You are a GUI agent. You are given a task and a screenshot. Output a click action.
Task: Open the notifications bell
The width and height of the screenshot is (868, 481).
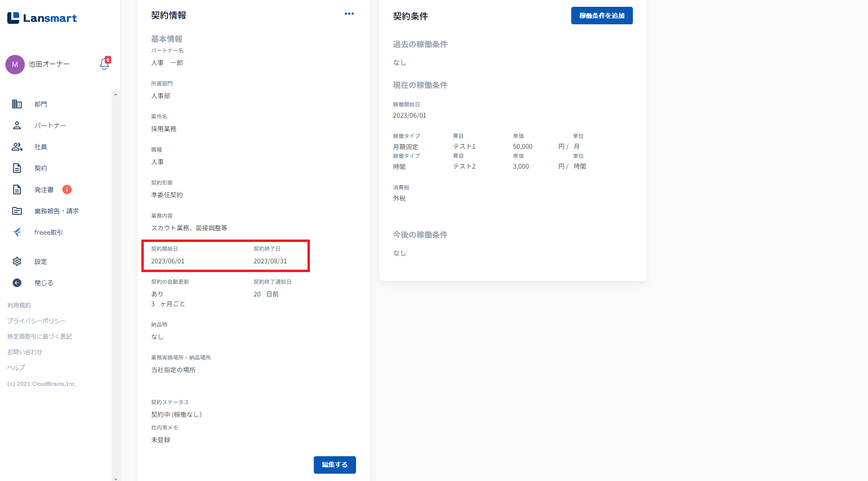tap(105, 63)
